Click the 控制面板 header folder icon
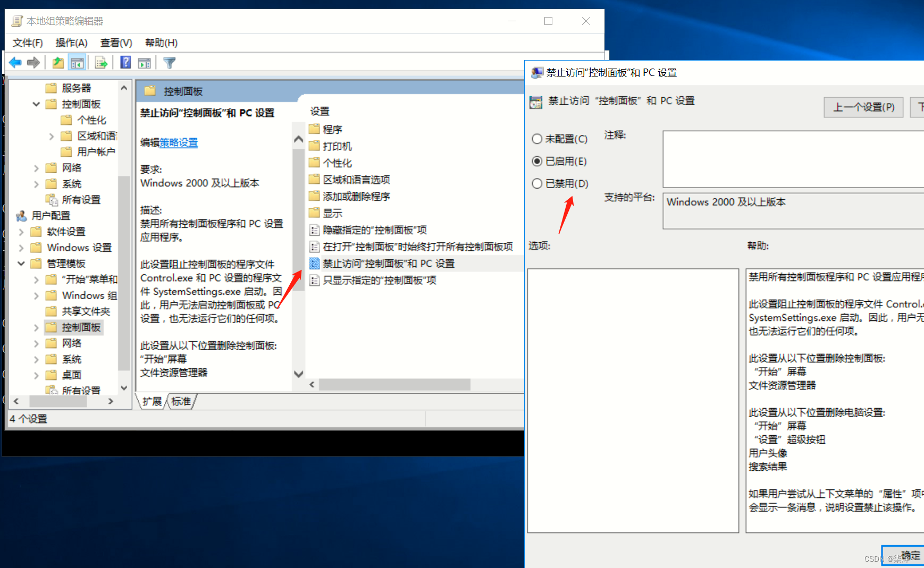Viewport: 924px width, 568px height. tap(150, 91)
